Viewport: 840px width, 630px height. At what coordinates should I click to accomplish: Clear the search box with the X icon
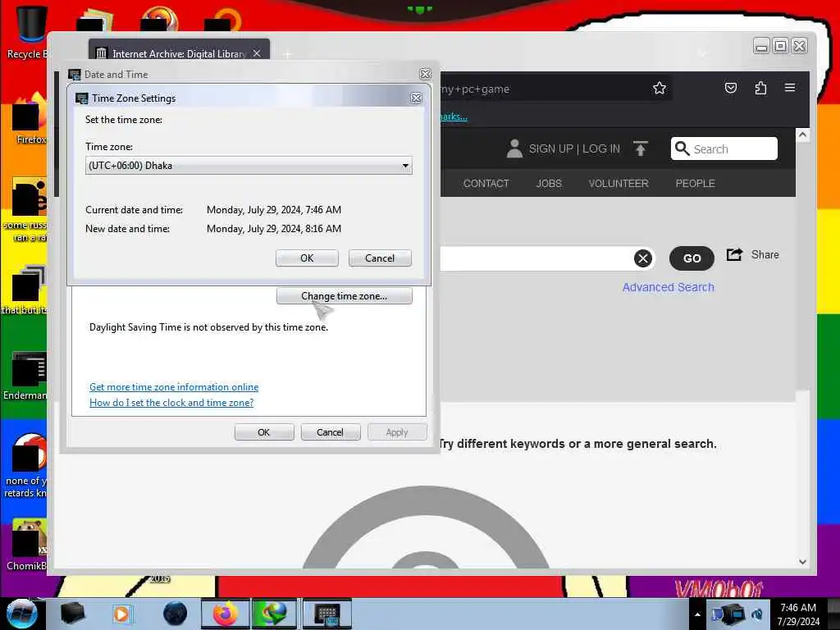[x=643, y=258]
